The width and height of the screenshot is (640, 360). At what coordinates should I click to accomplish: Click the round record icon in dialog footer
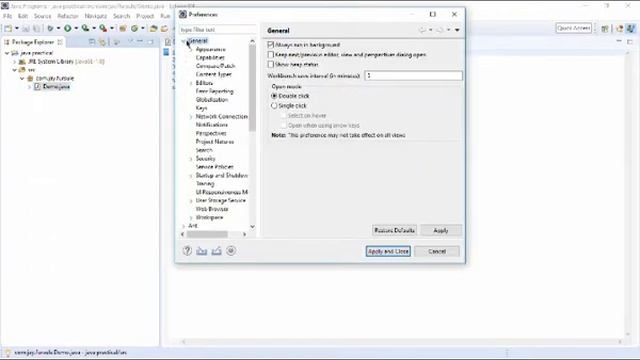tap(231, 251)
